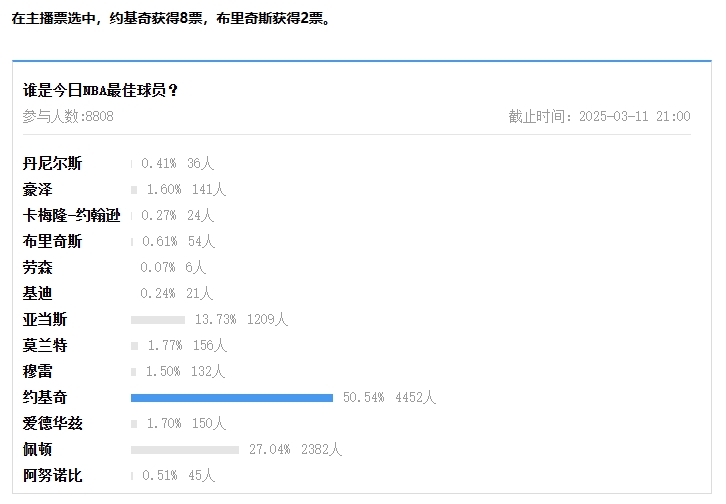The height and width of the screenshot is (504, 726).
Task: Select the 亚当斯 player name
Action: click(x=45, y=320)
